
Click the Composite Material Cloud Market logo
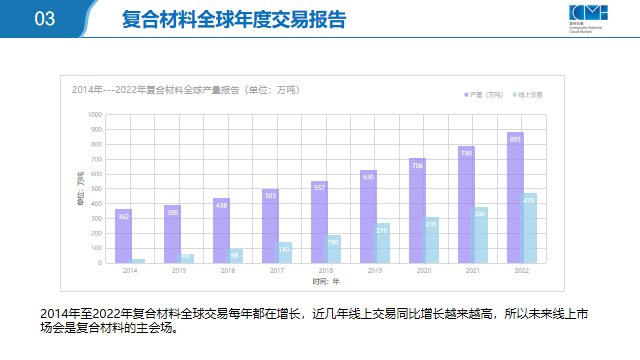(588, 19)
